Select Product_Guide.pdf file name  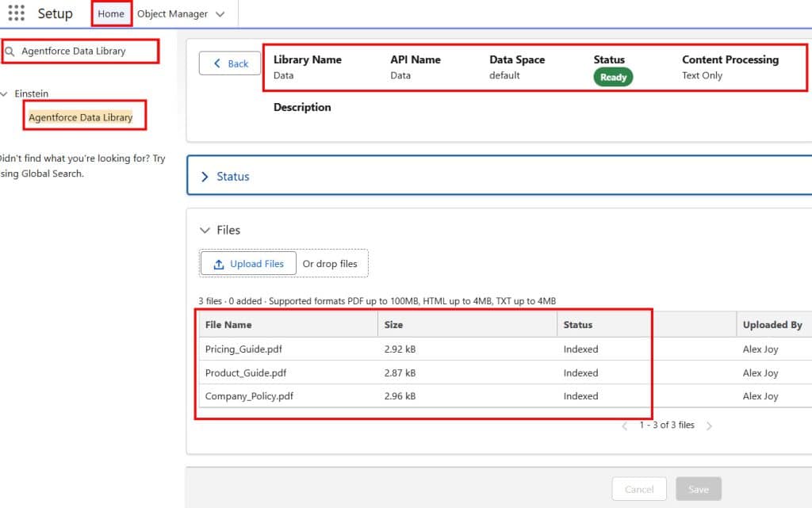pyautogui.click(x=246, y=373)
